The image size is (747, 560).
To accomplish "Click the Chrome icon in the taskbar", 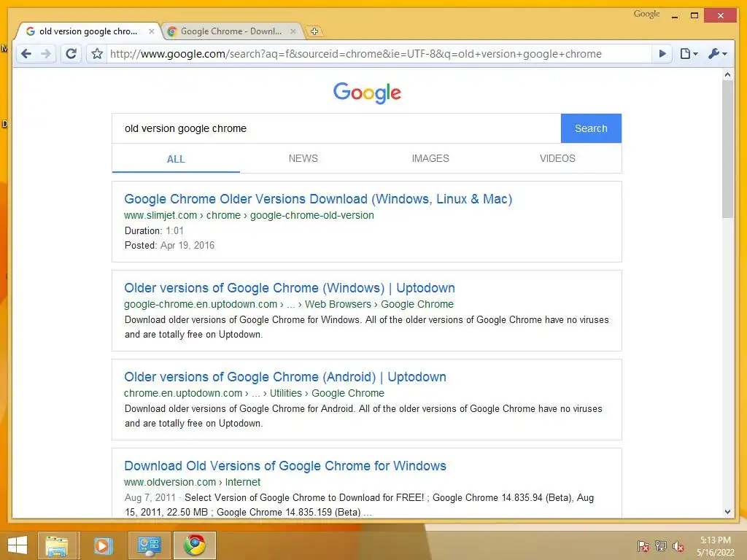I will [x=194, y=545].
